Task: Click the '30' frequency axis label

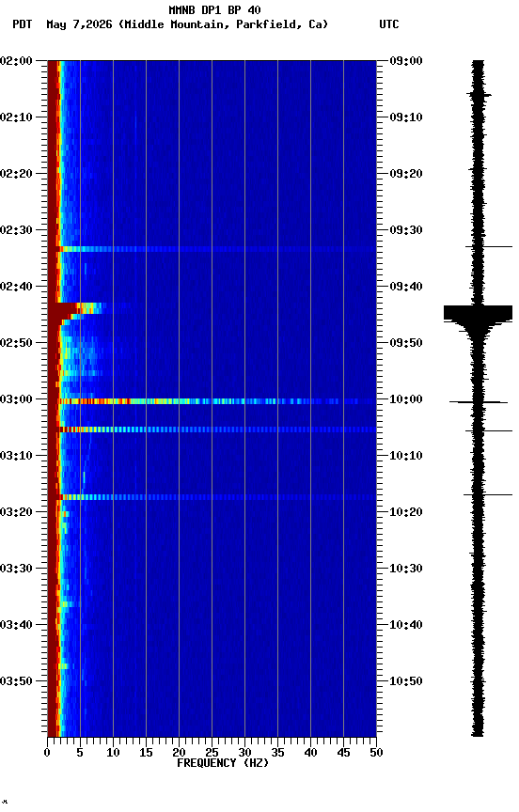Action: (x=244, y=753)
